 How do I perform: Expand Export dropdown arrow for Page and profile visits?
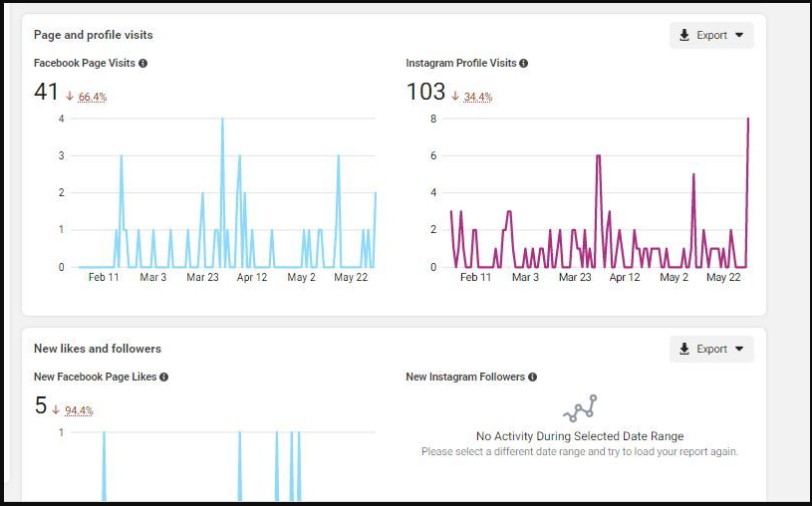(x=739, y=35)
